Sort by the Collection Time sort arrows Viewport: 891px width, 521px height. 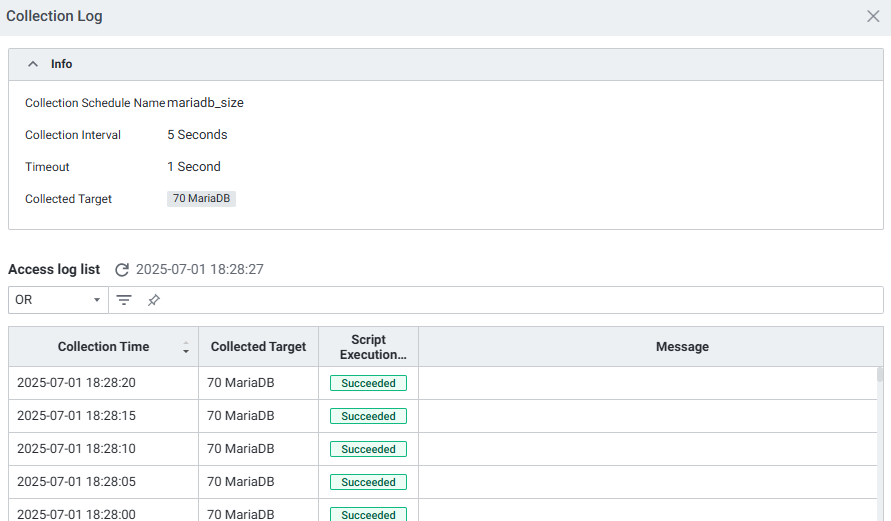pyautogui.click(x=186, y=347)
